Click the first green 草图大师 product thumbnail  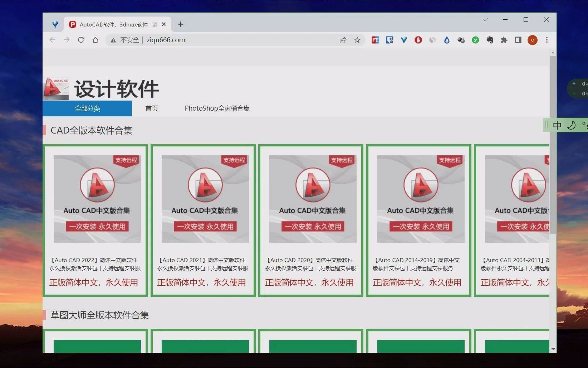click(x=97, y=347)
